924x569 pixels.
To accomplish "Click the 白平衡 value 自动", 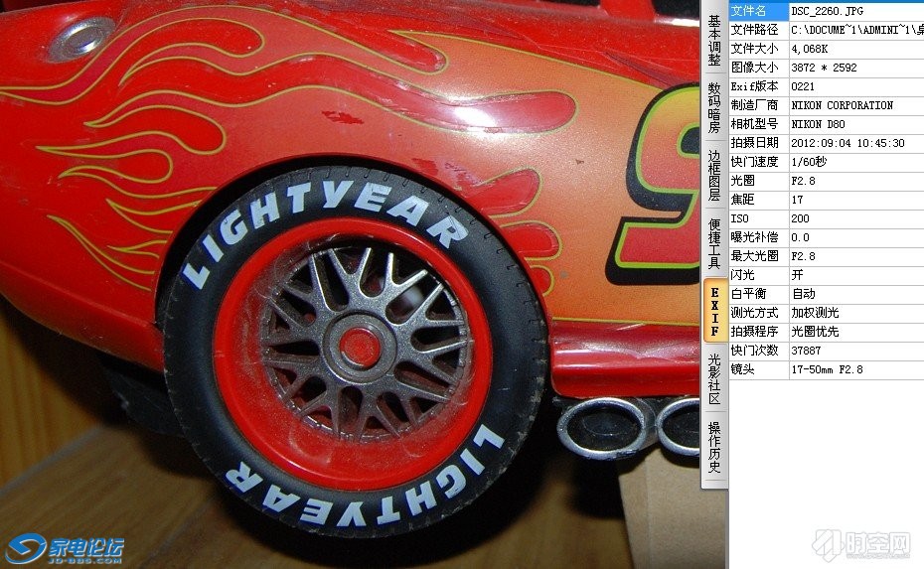I will coord(803,293).
